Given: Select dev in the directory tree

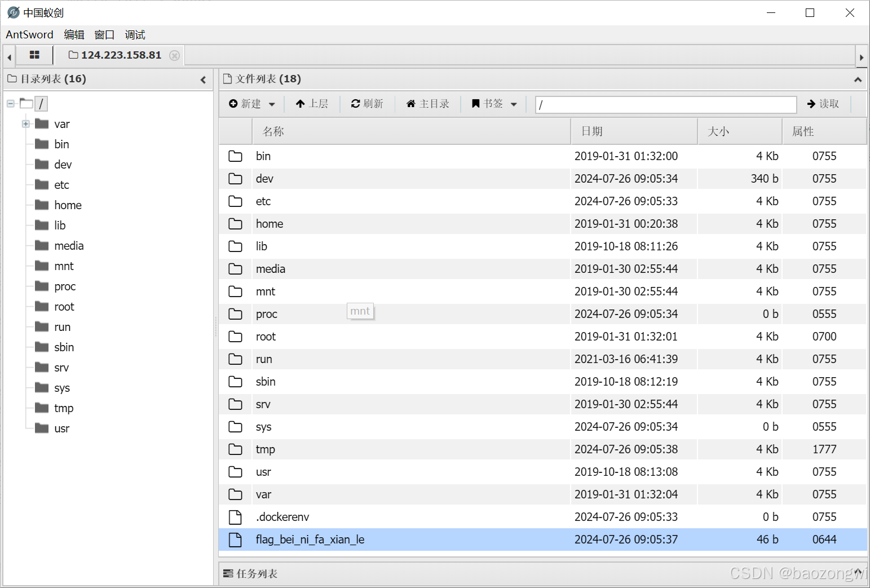Looking at the screenshot, I should [63, 165].
